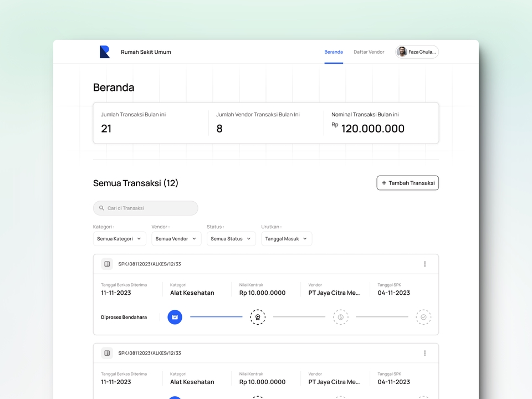532x399 pixels.
Task: Click document icon of first SPK card
Action: [x=107, y=264]
